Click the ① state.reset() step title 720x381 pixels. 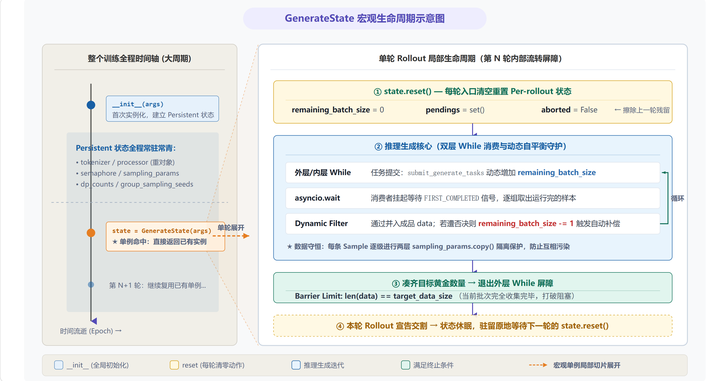coord(472,91)
